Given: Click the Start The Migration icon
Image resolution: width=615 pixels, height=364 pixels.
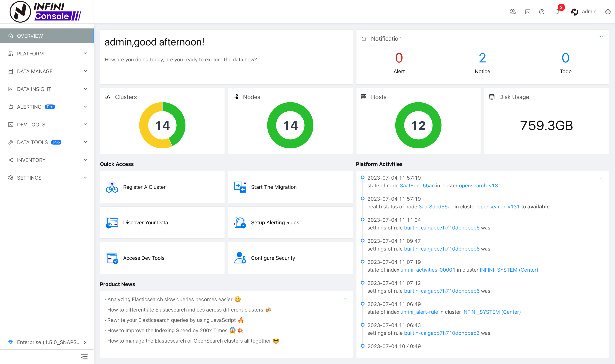Looking at the screenshot, I should (241, 187).
